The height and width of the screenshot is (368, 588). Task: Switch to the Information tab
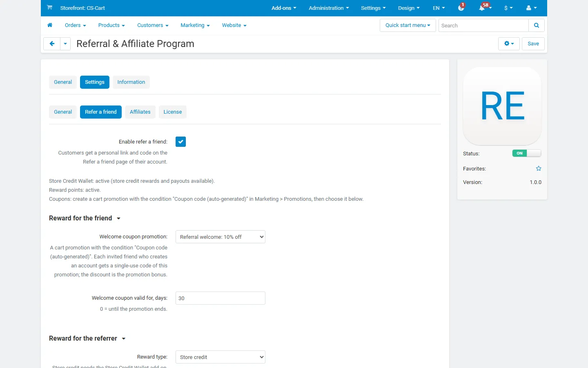click(131, 82)
